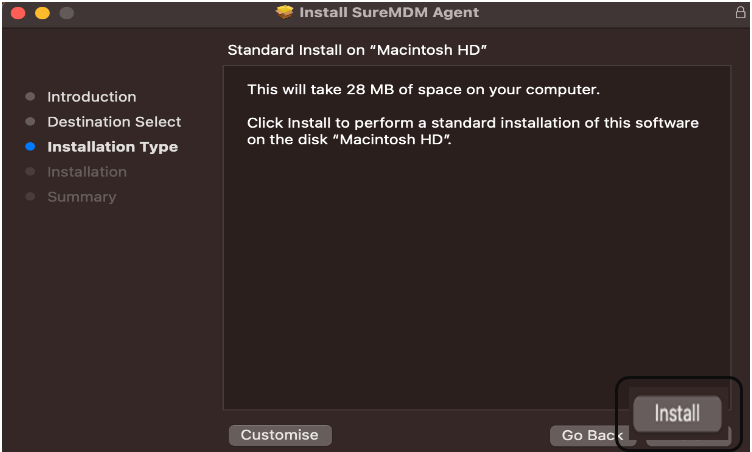Click the SureMDM package icon in title
752x452 pixels.
click(284, 12)
